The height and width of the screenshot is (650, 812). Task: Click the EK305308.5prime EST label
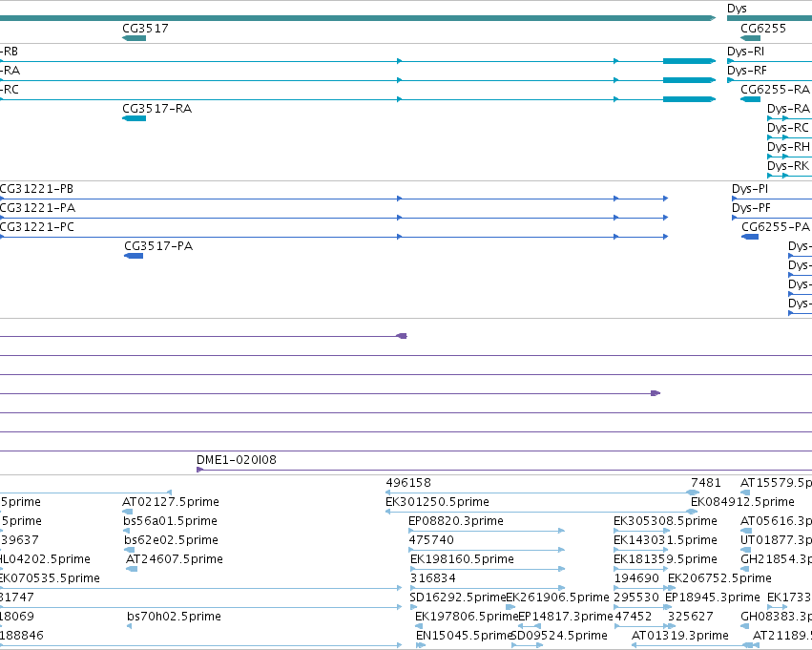coord(665,521)
